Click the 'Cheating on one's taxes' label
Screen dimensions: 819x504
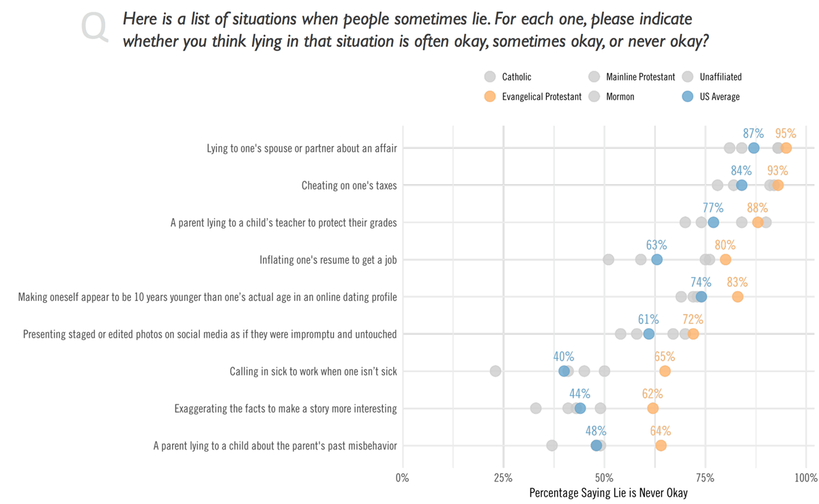[349, 186]
